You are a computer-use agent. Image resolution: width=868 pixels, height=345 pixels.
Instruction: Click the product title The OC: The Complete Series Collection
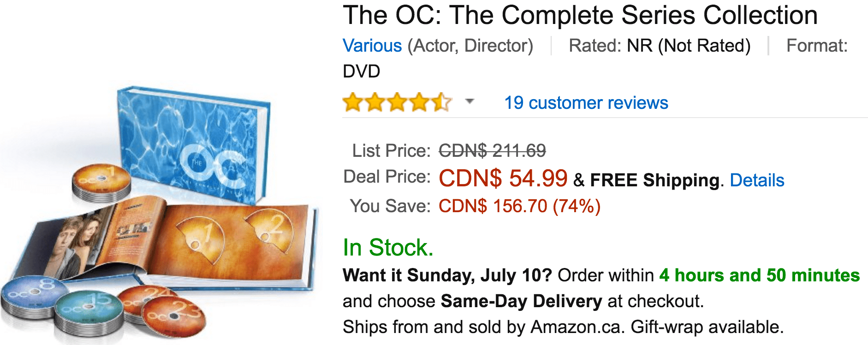[580, 15]
